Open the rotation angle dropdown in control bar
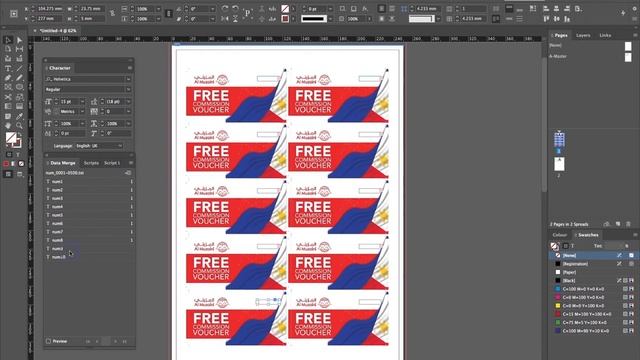The height and width of the screenshot is (360, 640). [x=213, y=9]
